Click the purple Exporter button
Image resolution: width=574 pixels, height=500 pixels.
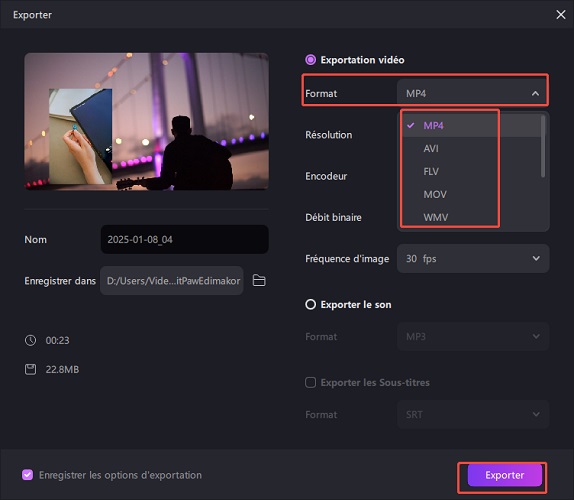[504, 475]
